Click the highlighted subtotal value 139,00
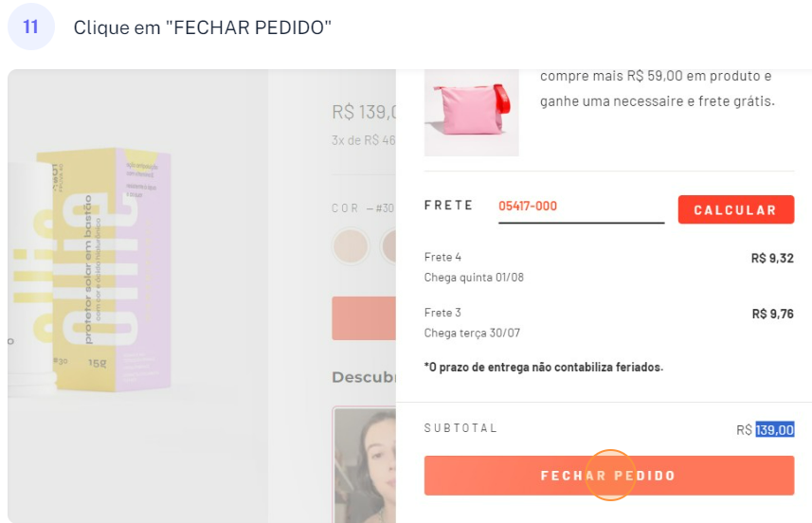This screenshot has height=523, width=812. (774, 430)
